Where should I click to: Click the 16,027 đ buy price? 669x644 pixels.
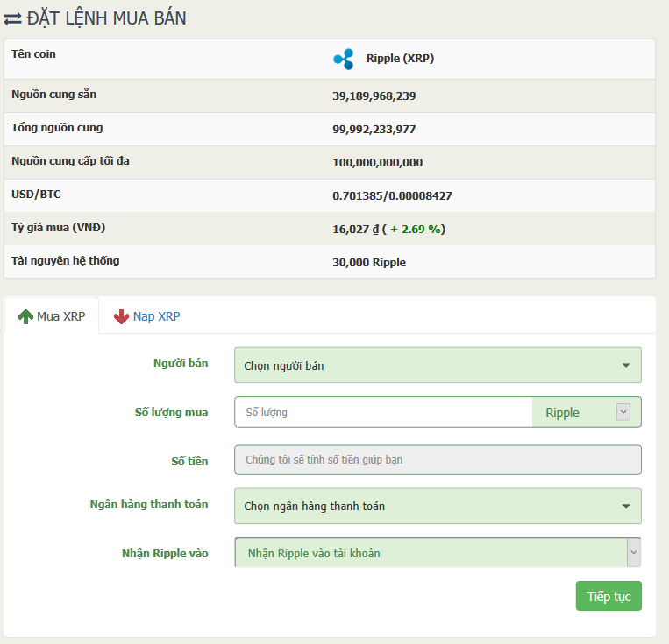point(355,230)
